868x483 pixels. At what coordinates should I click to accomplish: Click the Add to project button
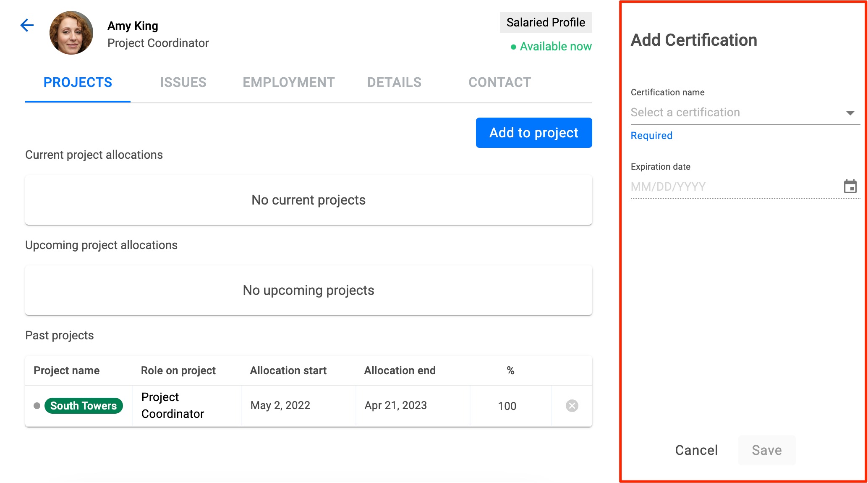534,133
